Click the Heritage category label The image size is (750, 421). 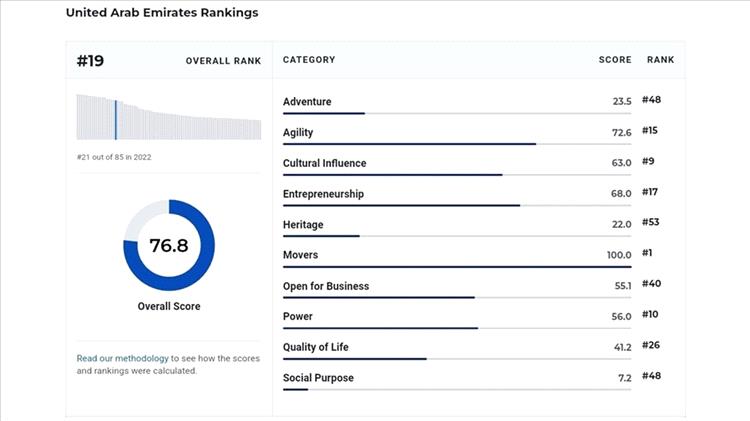[303, 225]
